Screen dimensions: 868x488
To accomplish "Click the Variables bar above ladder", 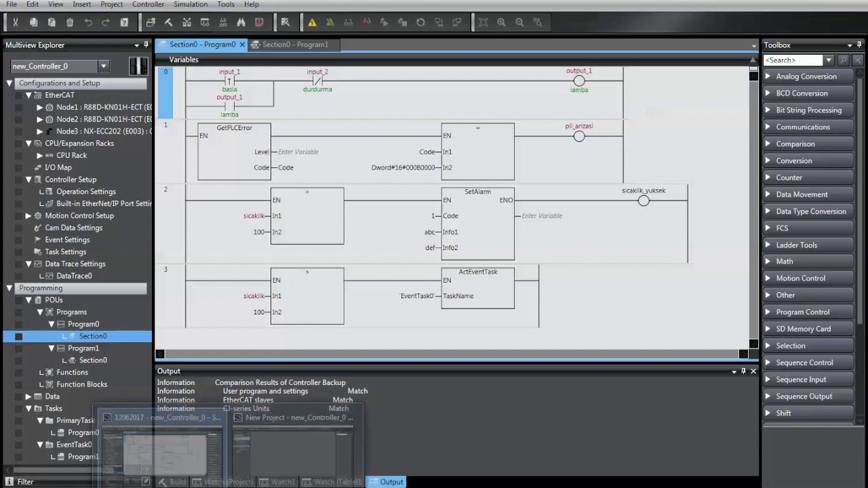I will tap(456, 60).
